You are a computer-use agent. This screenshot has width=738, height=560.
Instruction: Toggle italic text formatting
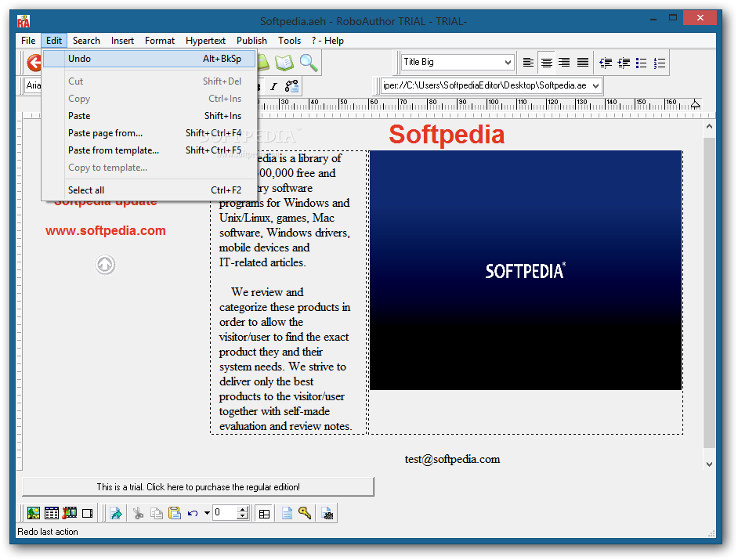(x=273, y=86)
